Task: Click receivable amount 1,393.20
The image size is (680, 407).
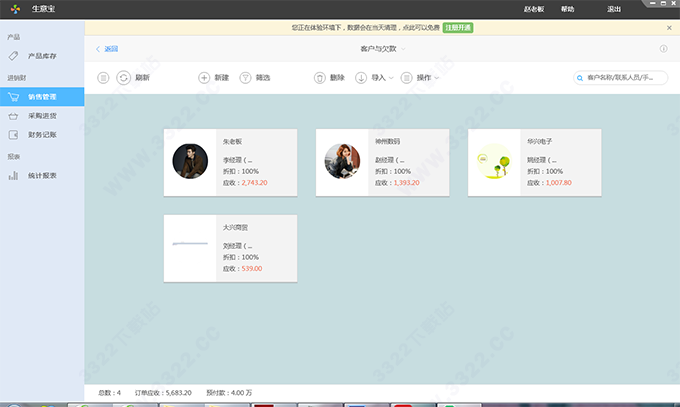Action: (406, 183)
